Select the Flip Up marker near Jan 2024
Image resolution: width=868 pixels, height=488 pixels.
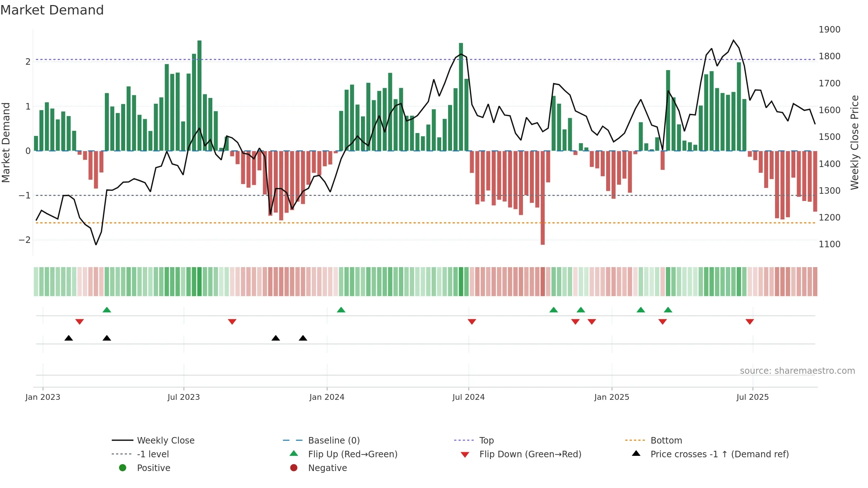(x=341, y=310)
